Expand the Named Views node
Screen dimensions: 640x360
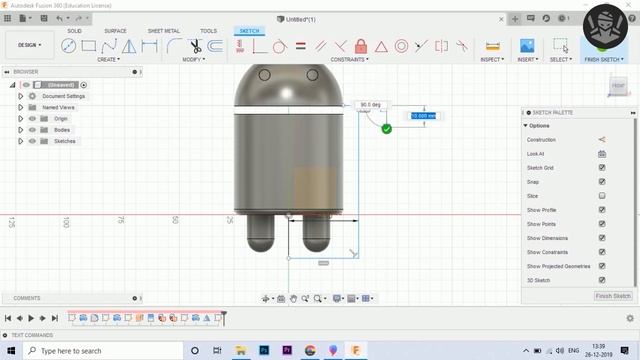coord(20,107)
